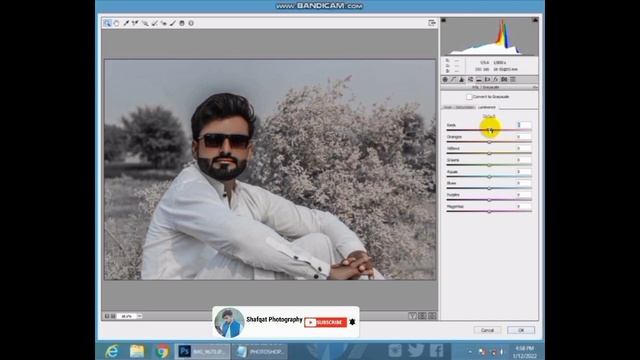Open the Basic panel icon

[x=445, y=80]
